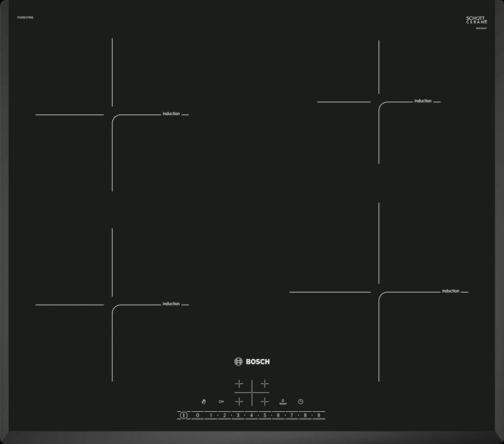
Task: Select the front-left zone cross icon
Action: (x=239, y=401)
